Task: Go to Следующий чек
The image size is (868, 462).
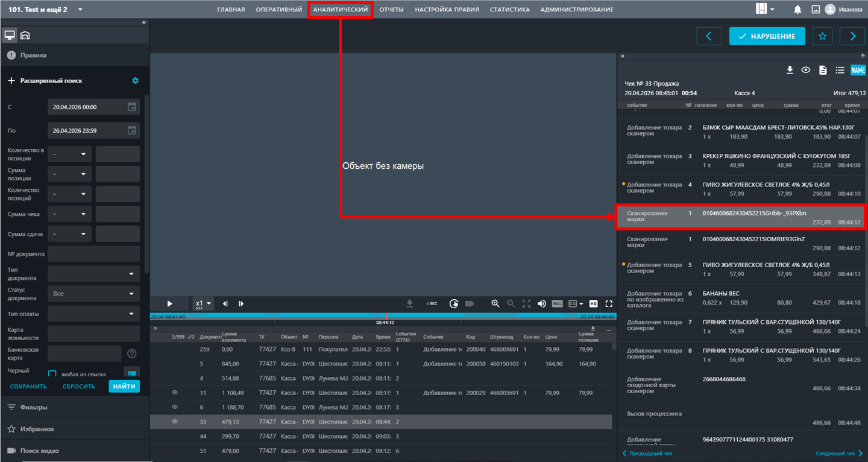Action: (839, 453)
